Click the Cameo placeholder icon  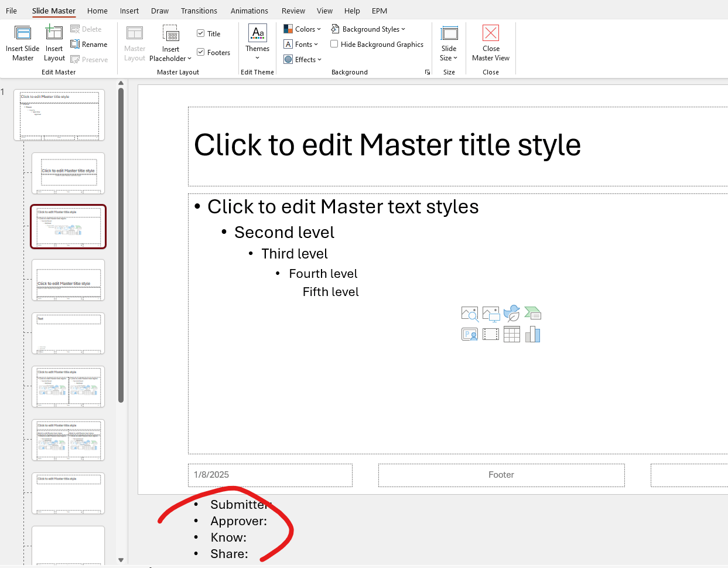470,334
